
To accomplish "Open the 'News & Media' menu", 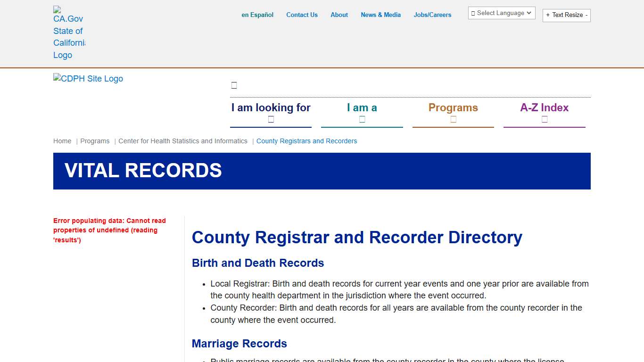I will point(380,15).
